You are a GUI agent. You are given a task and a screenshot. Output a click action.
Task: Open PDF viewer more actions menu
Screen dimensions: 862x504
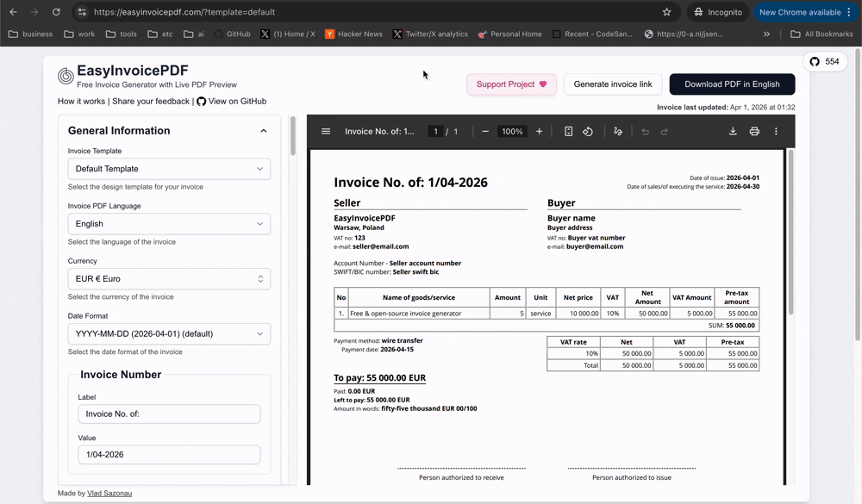coord(776,131)
